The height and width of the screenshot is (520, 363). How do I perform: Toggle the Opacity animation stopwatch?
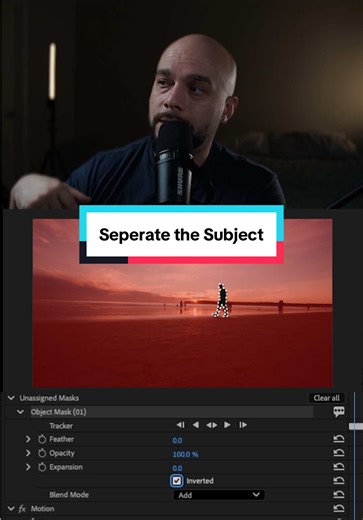[x=42, y=453]
